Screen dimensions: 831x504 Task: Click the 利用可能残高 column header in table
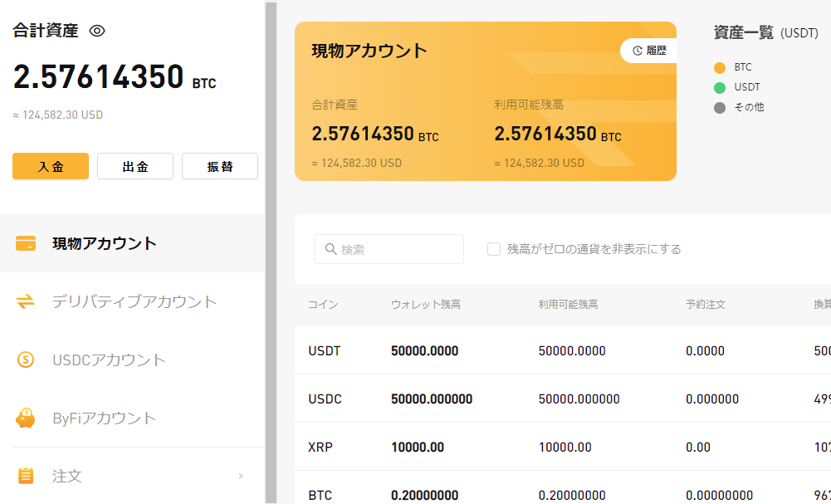(568, 305)
